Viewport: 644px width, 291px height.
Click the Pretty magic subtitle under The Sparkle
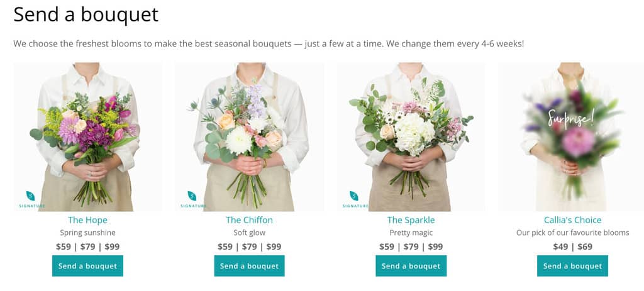click(411, 233)
